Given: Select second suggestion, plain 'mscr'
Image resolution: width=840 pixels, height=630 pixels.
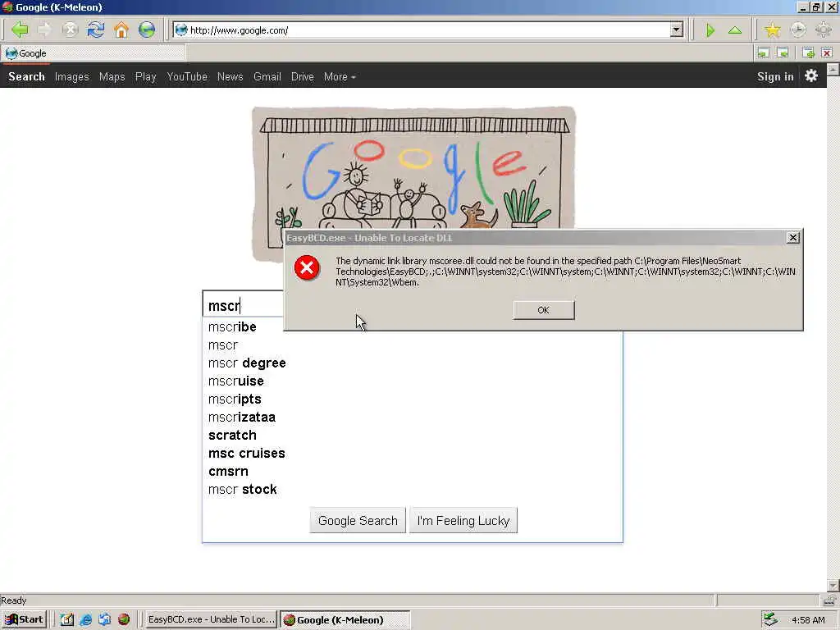Looking at the screenshot, I should click(x=223, y=345).
